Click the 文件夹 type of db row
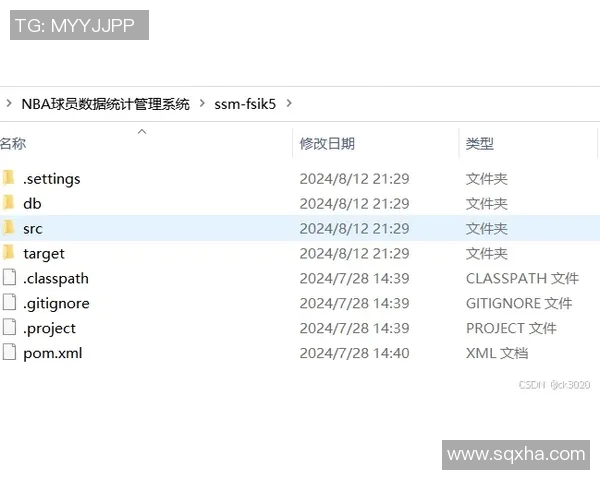Image resolution: width=600 pixels, height=480 pixels. click(x=487, y=204)
